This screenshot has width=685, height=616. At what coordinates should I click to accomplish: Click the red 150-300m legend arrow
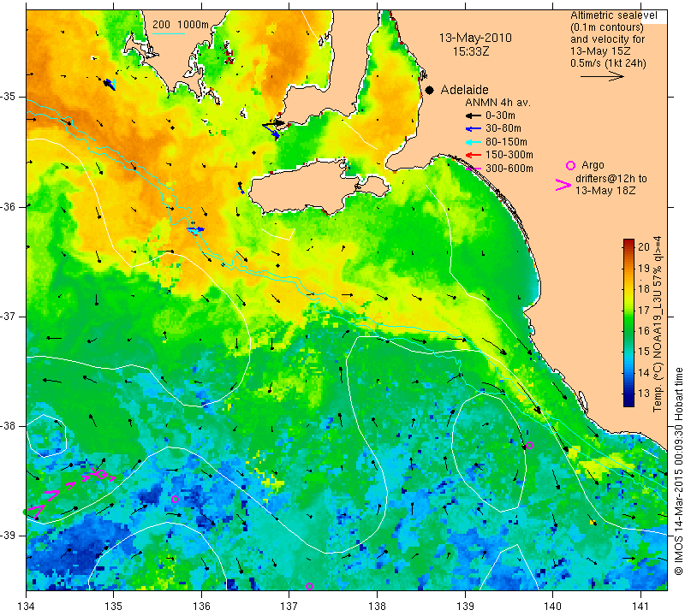point(474,155)
